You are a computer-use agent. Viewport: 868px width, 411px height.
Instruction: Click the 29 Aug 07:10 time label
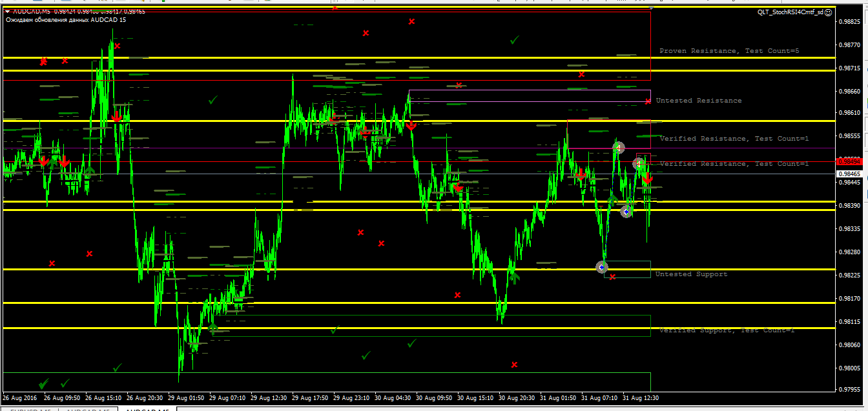point(228,398)
